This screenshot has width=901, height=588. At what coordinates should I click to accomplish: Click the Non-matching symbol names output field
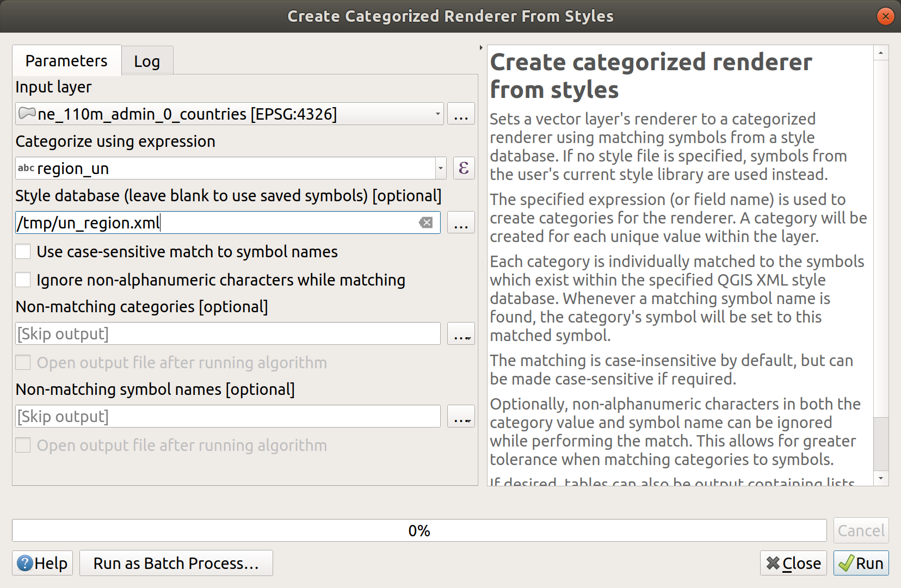[227, 416]
